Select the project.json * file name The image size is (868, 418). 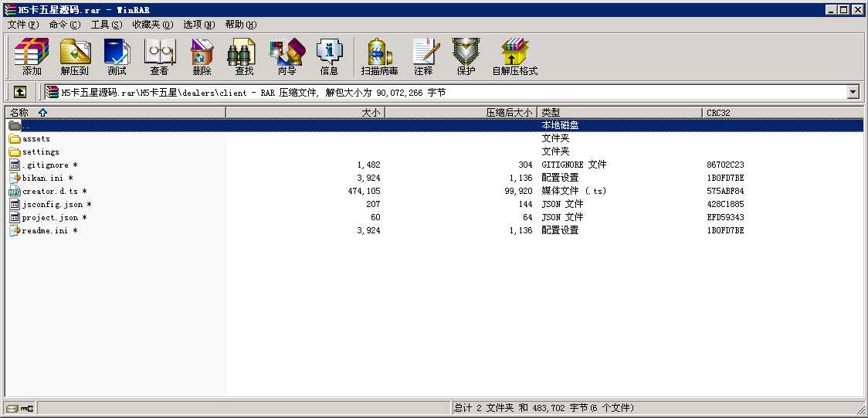pyautogui.click(x=55, y=218)
